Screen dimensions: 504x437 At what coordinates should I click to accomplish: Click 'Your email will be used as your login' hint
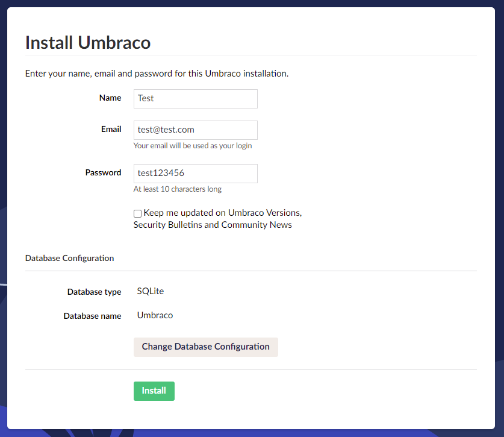tap(193, 146)
